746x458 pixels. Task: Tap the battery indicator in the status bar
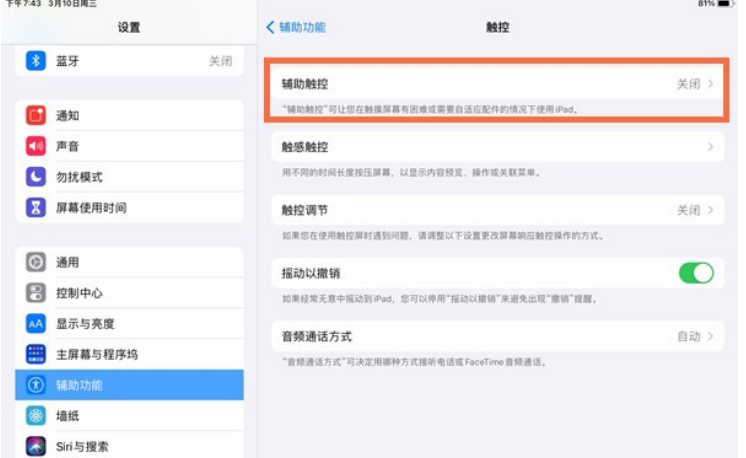(725, 4)
